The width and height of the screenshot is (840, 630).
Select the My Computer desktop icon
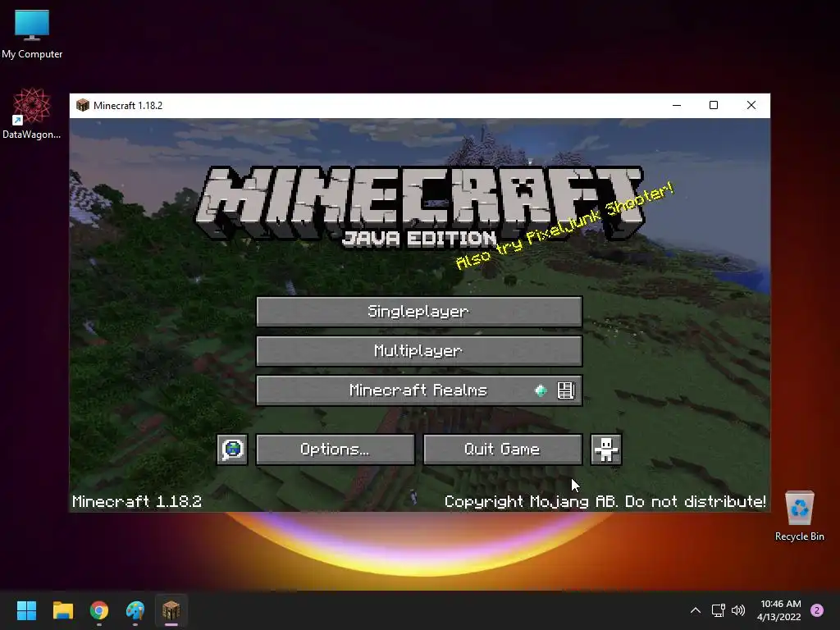[x=32, y=34]
